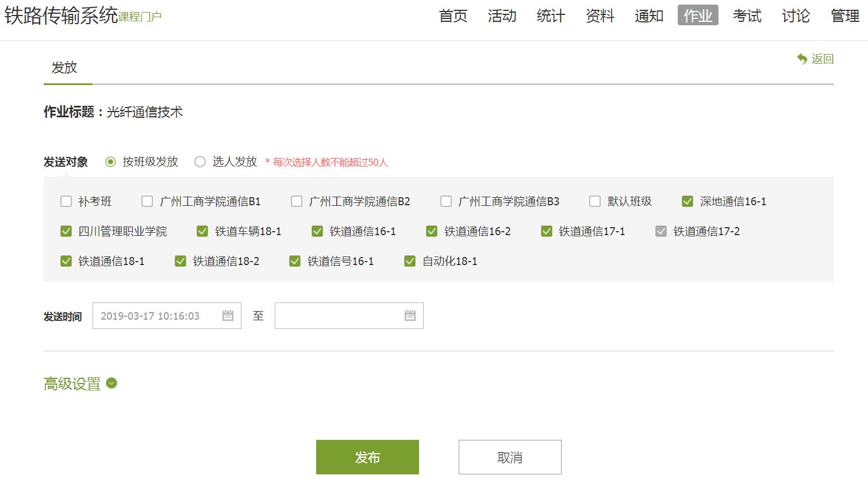868x487 pixels.
Task: Go to 首页 in top navigation
Action: (453, 16)
